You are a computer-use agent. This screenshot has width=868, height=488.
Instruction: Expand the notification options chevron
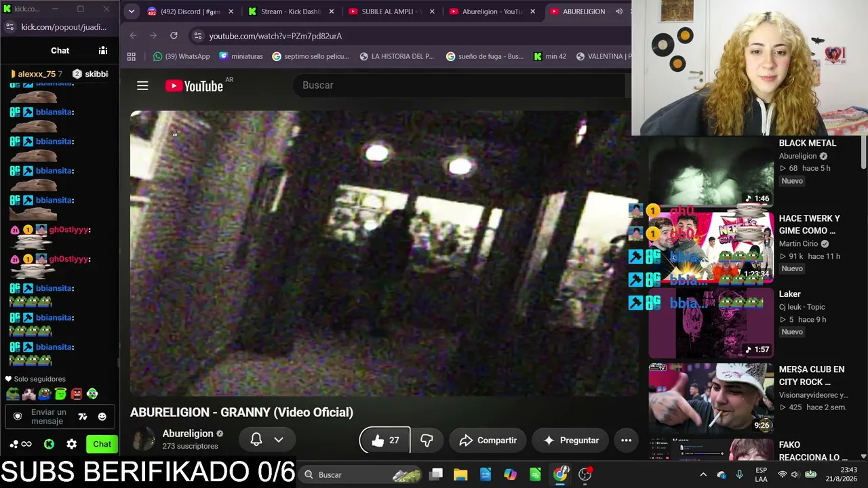[x=279, y=439]
